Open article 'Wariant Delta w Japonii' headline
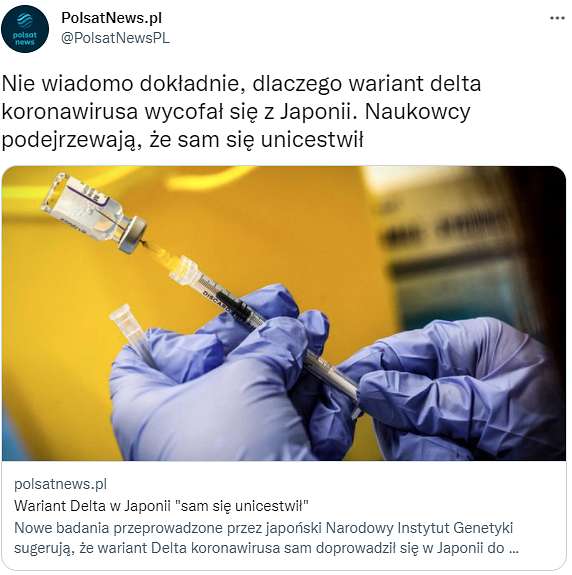The width and height of the screenshot is (572, 575). pyautogui.click(x=161, y=506)
